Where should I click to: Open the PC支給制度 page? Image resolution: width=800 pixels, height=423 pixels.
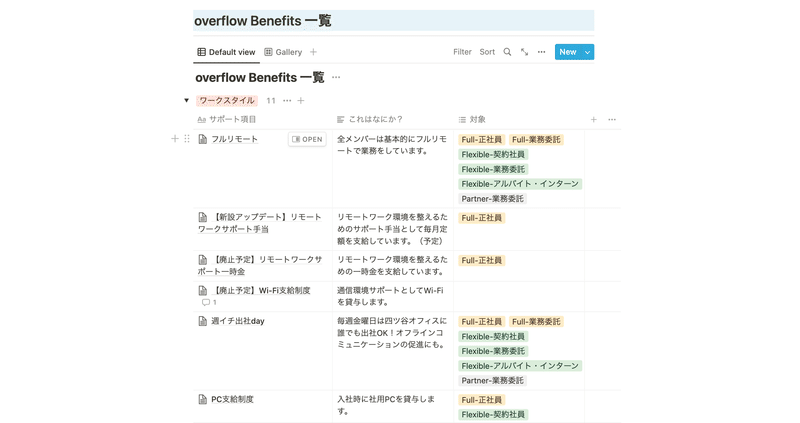point(232,399)
